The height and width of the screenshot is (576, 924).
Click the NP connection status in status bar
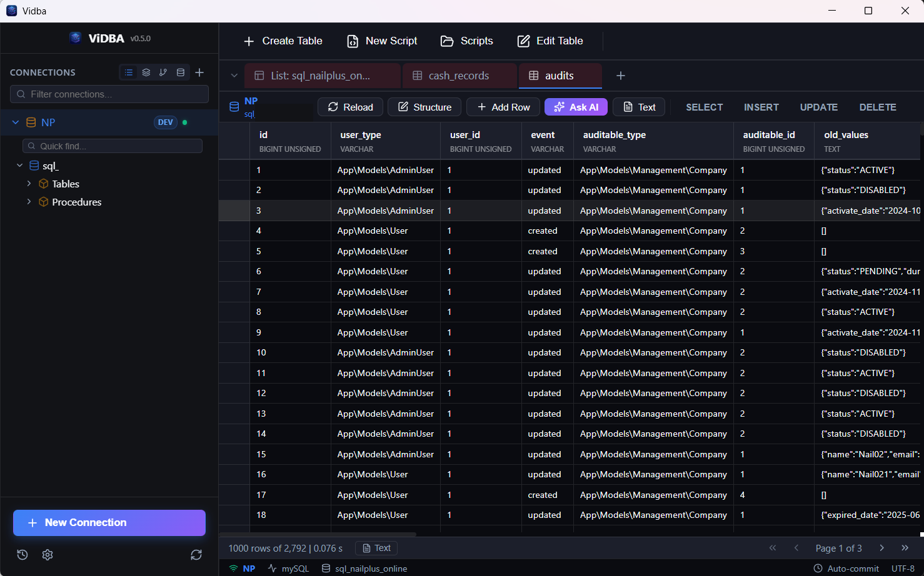coord(243,569)
